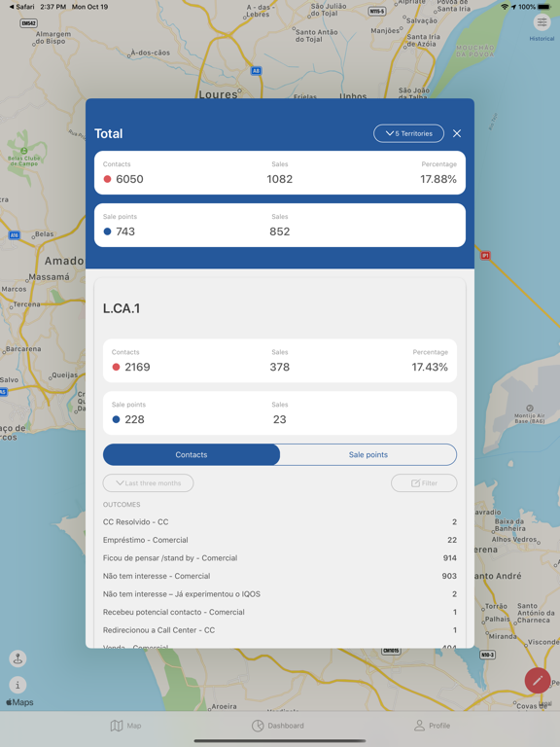The width and height of the screenshot is (560, 747).
Task: Close the Total statistics panel
Action: [x=457, y=133]
